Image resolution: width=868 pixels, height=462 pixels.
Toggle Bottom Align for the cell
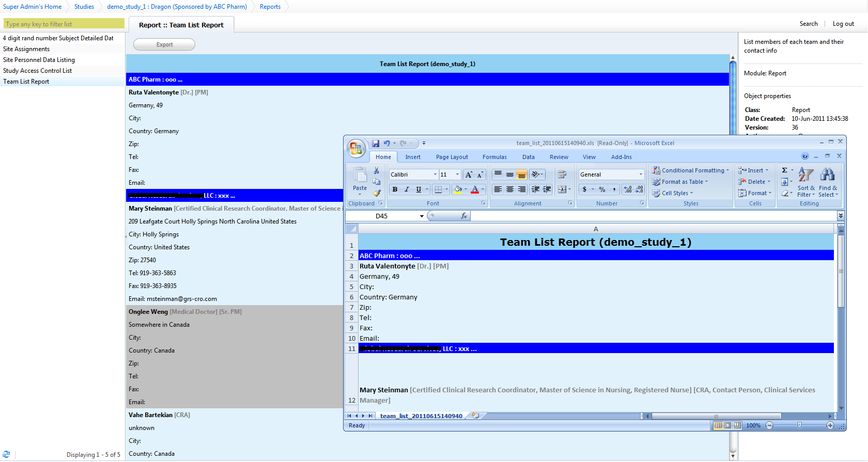(522, 174)
